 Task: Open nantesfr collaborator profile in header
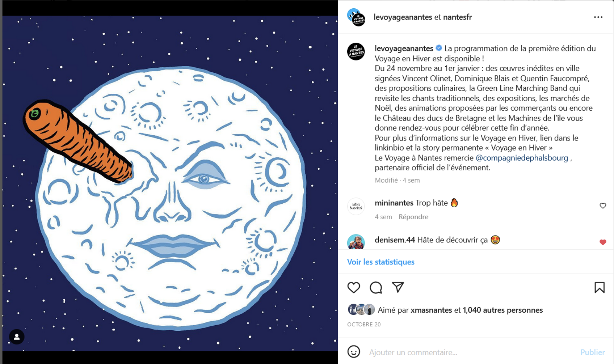(457, 17)
